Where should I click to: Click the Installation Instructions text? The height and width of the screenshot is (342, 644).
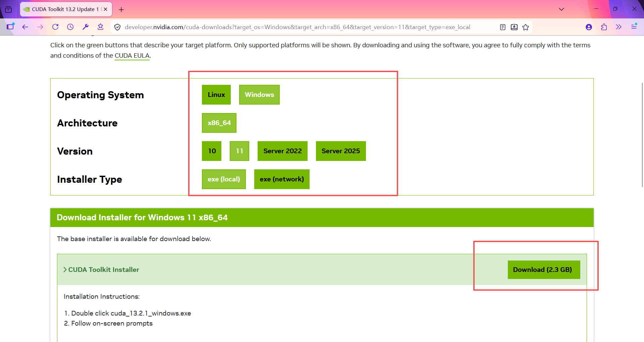[102, 296]
